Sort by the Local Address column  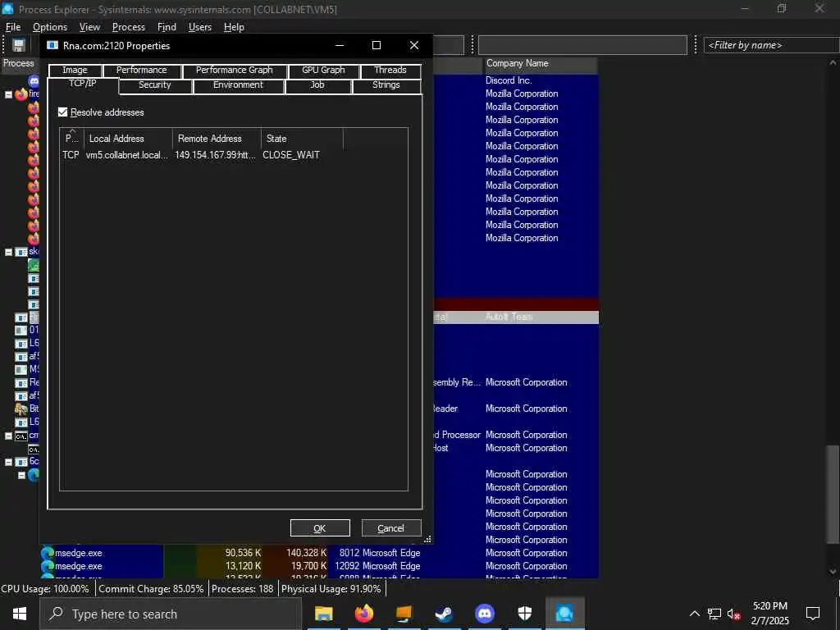coord(128,139)
